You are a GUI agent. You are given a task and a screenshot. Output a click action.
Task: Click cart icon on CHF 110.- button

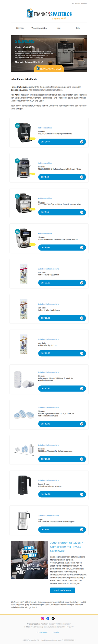(x=82, y=530)
